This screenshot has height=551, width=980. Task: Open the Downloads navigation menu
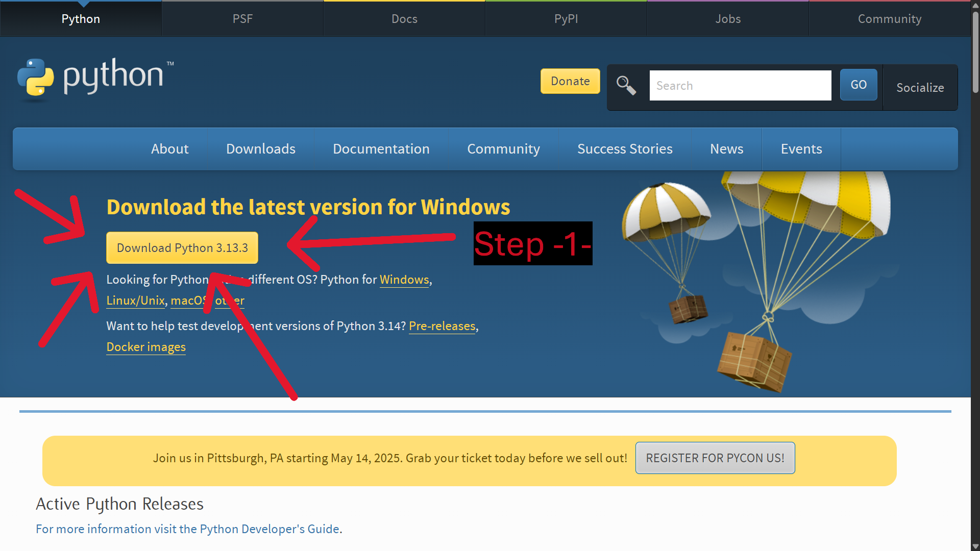(261, 149)
